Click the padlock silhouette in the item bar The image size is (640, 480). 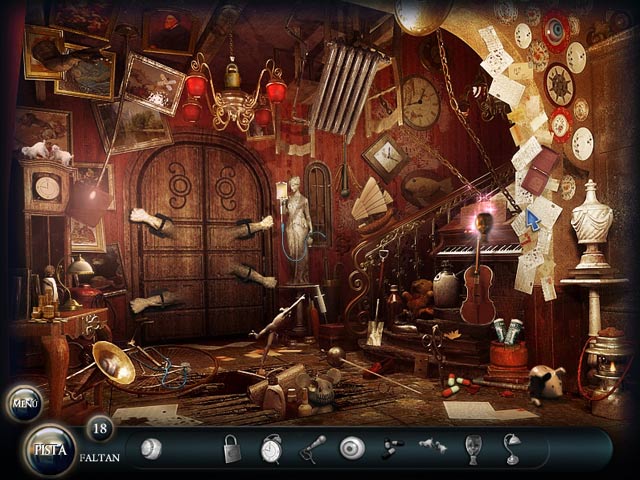pyautogui.click(x=231, y=448)
